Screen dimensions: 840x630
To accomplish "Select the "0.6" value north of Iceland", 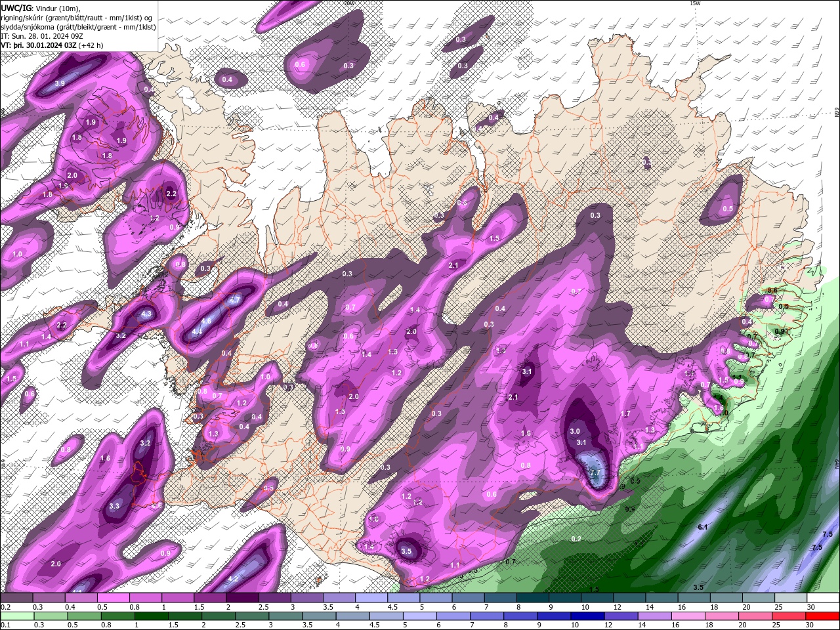I will click(x=300, y=64).
